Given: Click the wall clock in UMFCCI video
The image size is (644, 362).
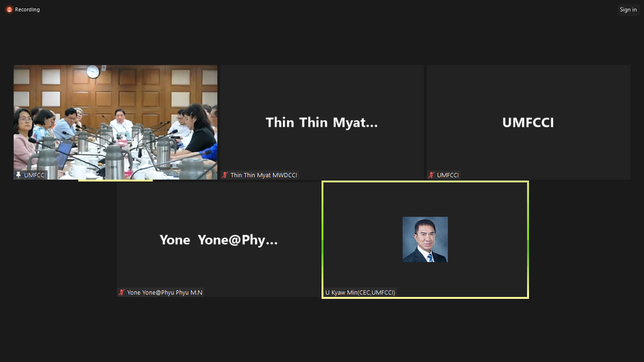Looking at the screenshot, I should tap(93, 72).
